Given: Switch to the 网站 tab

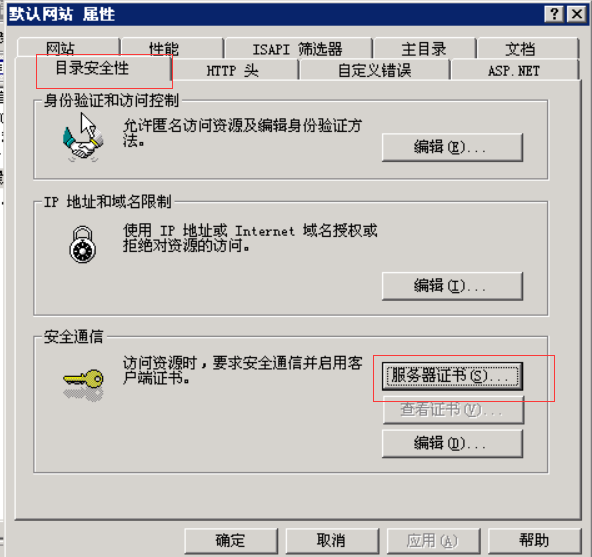Looking at the screenshot, I should pos(68,48).
